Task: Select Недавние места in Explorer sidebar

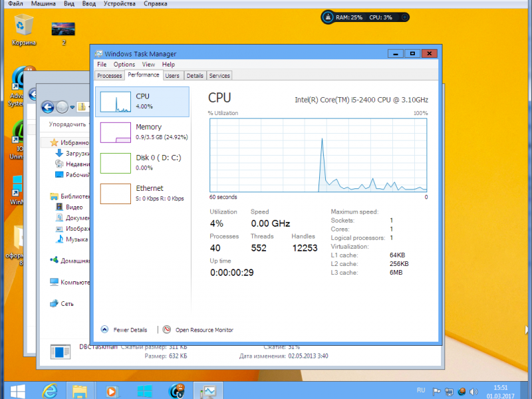Action: pyautogui.click(x=72, y=164)
